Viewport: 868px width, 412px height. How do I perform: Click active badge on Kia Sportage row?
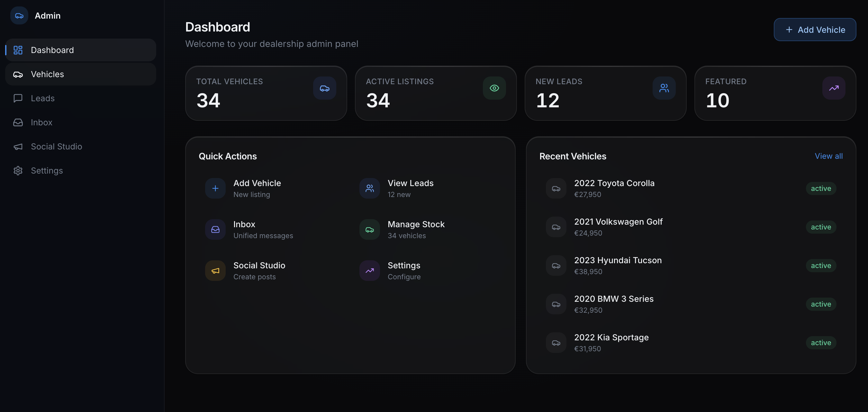821,343
